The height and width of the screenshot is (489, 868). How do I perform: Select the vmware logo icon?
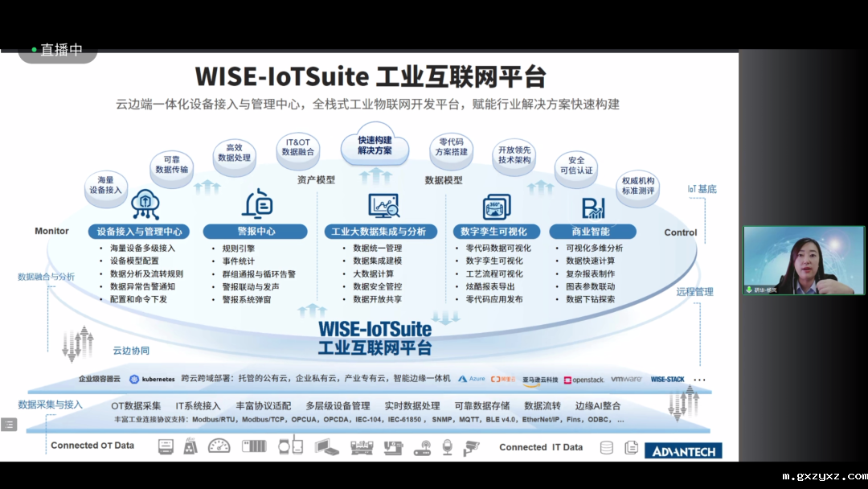pyautogui.click(x=627, y=379)
